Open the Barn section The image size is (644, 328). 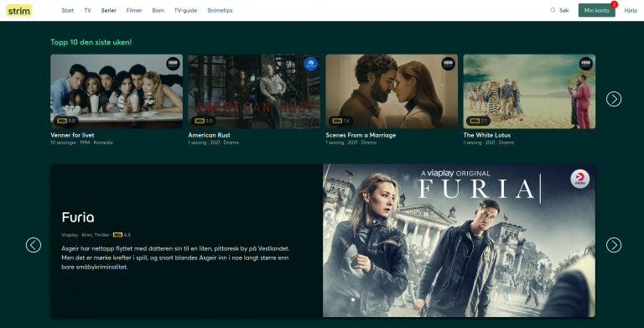point(158,10)
